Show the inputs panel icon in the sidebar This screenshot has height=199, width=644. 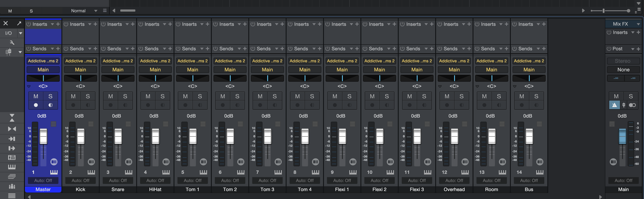12,139
